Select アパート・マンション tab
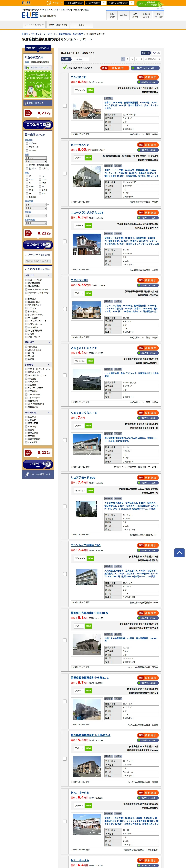The image size is (186, 868). pos(34,25)
